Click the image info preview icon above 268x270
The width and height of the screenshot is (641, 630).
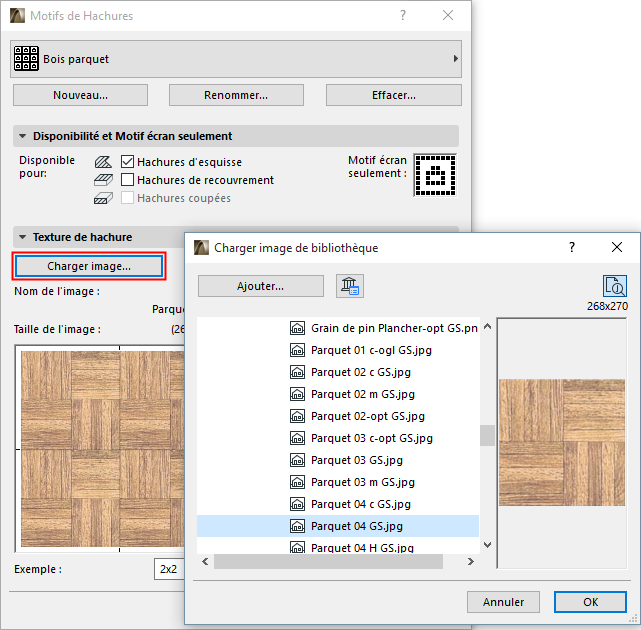coord(614,286)
